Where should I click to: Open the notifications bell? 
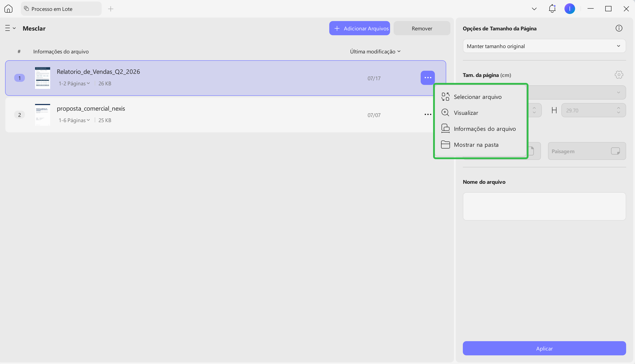point(552,9)
